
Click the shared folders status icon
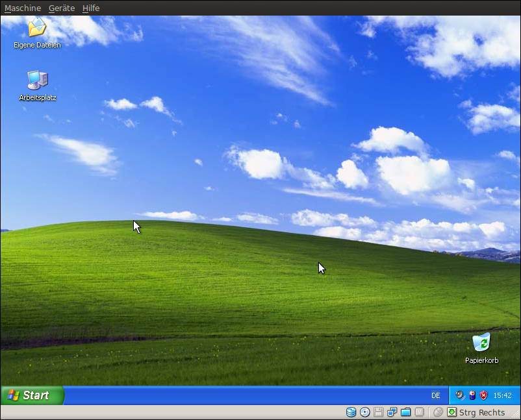(406, 412)
